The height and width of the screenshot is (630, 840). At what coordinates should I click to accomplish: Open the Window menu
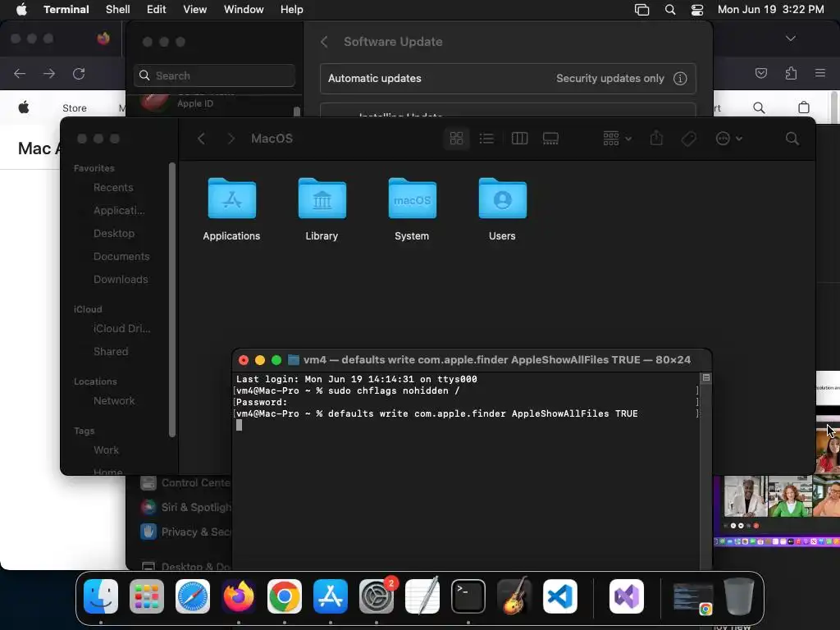pos(244,9)
